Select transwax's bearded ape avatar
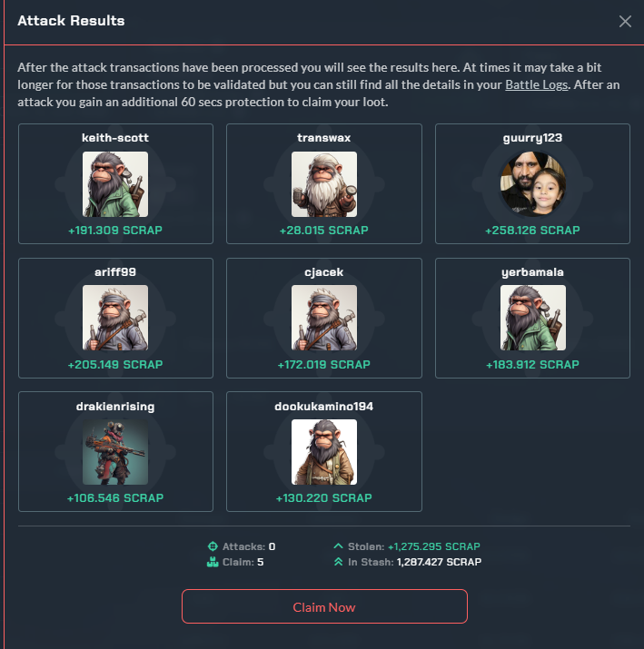This screenshot has width=644, height=649. pos(324,184)
